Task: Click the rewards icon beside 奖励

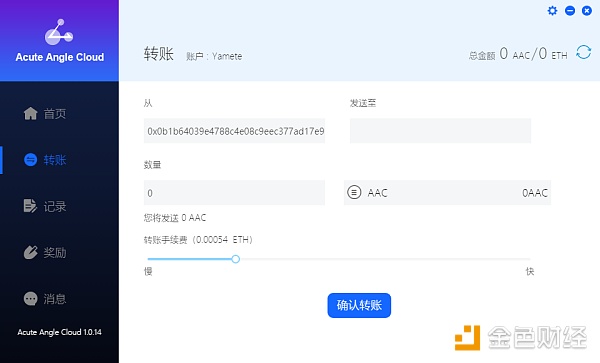Action: tap(31, 252)
